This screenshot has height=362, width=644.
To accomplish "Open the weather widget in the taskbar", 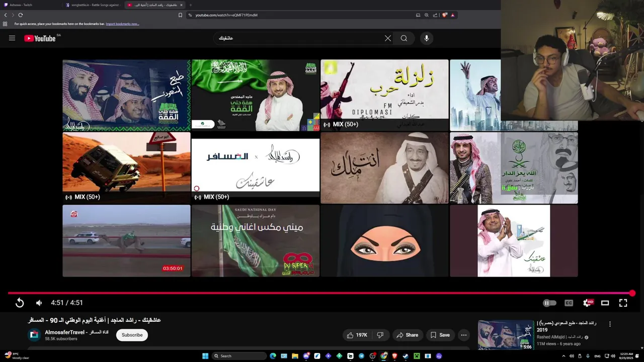I will click(17, 356).
